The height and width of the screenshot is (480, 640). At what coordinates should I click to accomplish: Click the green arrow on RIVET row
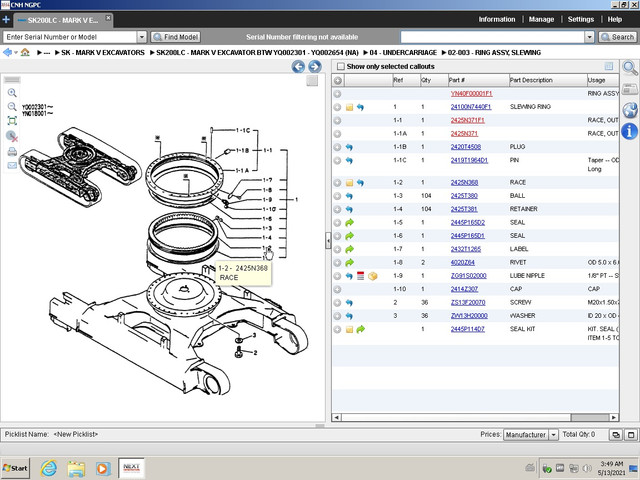[349, 262]
